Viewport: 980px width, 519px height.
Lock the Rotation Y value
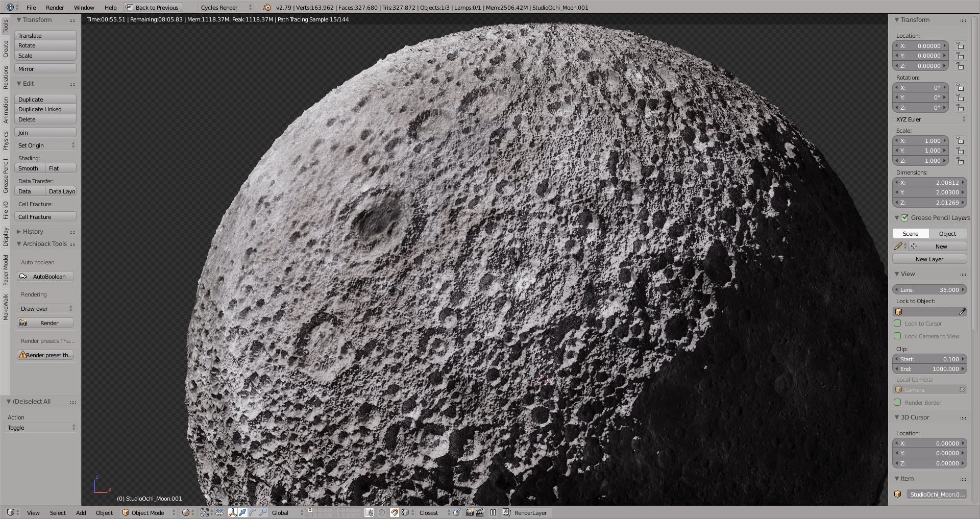coord(960,97)
